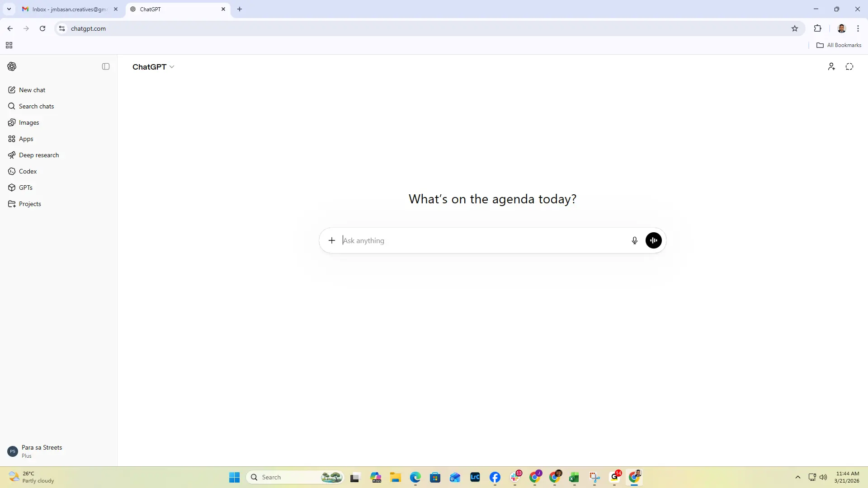Open the volume control in system tray
This screenshot has height=488, width=868.
823,477
